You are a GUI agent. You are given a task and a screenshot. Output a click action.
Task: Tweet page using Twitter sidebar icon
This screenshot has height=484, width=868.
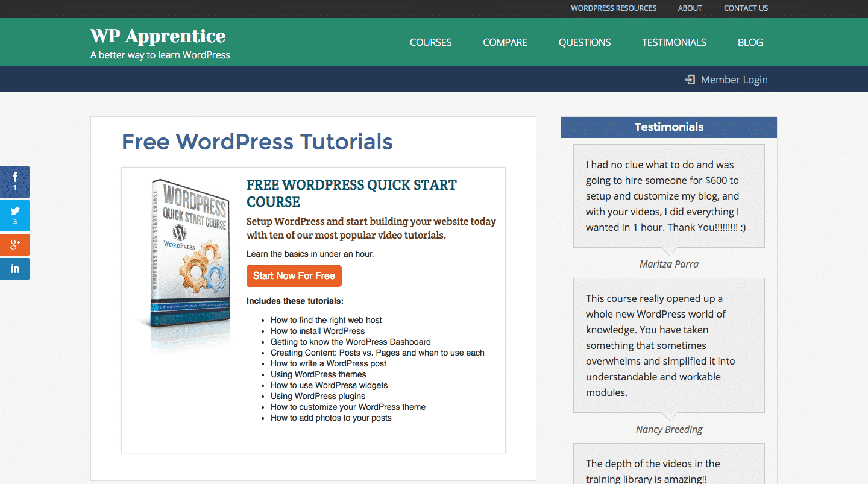click(14, 215)
